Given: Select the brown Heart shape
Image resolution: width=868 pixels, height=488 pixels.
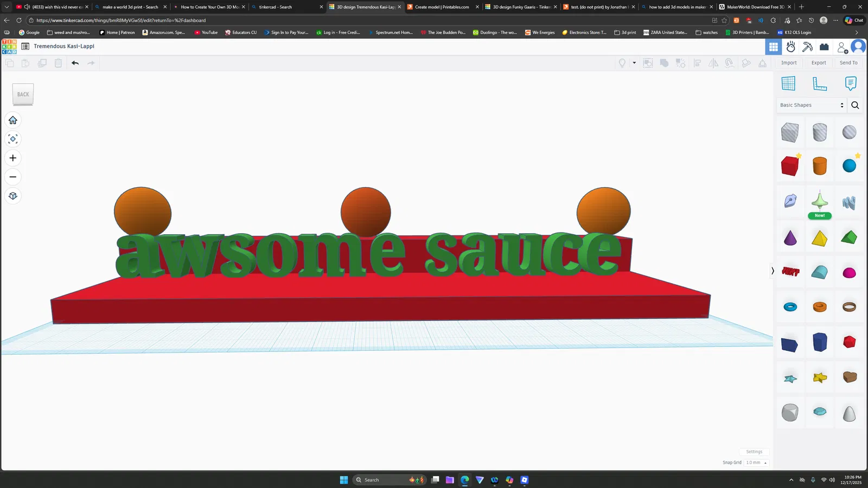Looking at the screenshot, I should tap(850, 377).
